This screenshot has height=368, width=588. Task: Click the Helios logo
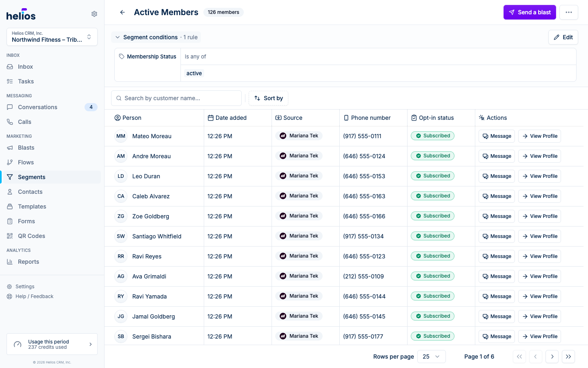[21, 14]
